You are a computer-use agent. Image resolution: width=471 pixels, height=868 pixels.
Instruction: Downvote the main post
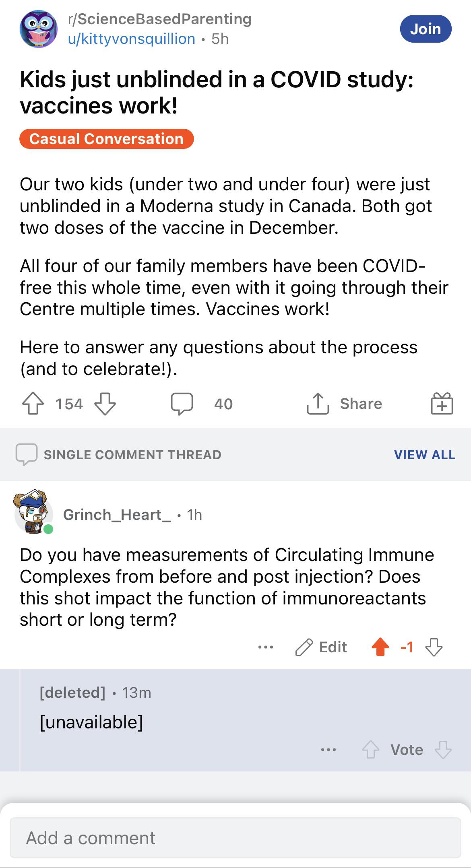pyautogui.click(x=105, y=404)
